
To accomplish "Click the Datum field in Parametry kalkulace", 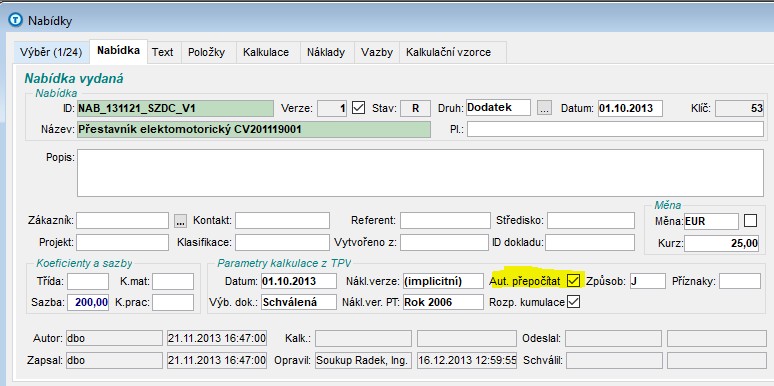I will [x=299, y=281].
